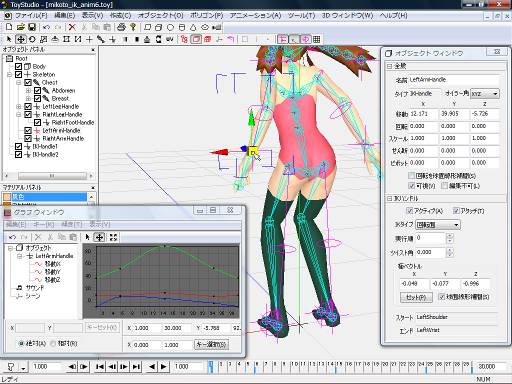This screenshot has width=512, height=384.
Task: Select the Rotate tool icon
Action: (x=32, y=39)
